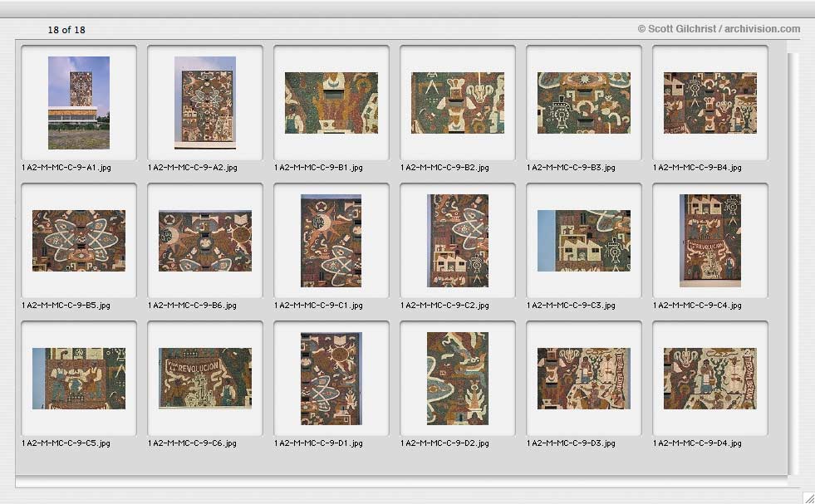
Task: Click the 1A2-M-MC-C-9-B1.jpg mosaic thumbnail
Action: click(x=331, y=103)
